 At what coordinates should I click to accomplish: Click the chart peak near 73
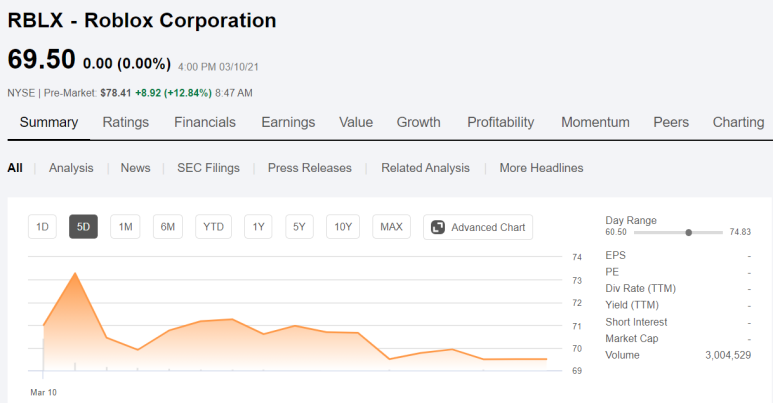75,273
